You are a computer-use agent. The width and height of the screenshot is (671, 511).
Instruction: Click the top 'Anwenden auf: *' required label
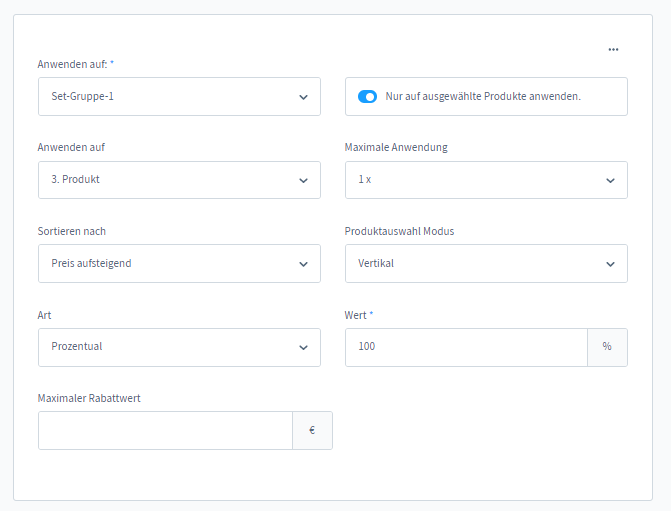pos(76,64)
